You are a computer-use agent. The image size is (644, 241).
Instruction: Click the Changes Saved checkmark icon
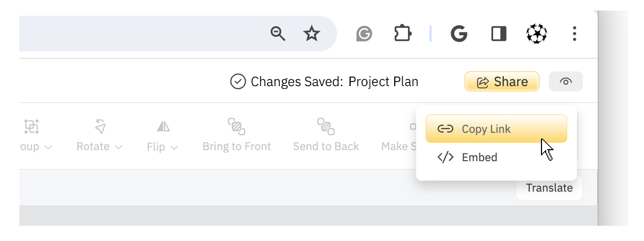click(x=238, y=82)
